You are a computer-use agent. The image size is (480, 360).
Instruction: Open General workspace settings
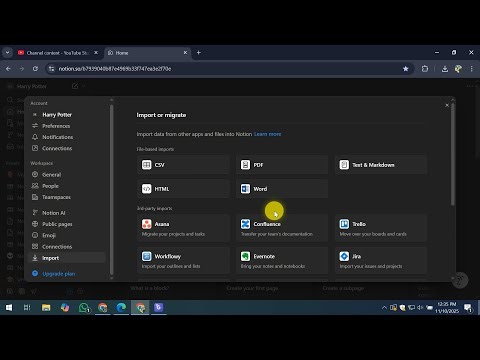tap(68, 175)
